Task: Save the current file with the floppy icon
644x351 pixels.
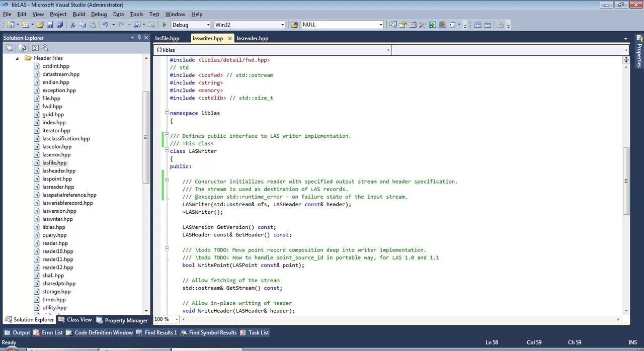Action: coord(50,25)
